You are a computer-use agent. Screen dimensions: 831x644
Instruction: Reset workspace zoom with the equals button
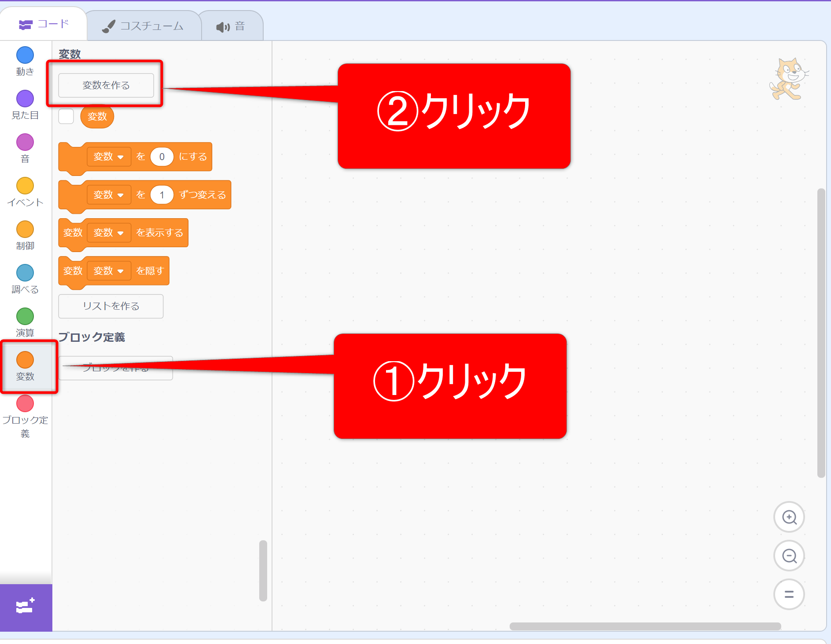[x=789, y=594]
